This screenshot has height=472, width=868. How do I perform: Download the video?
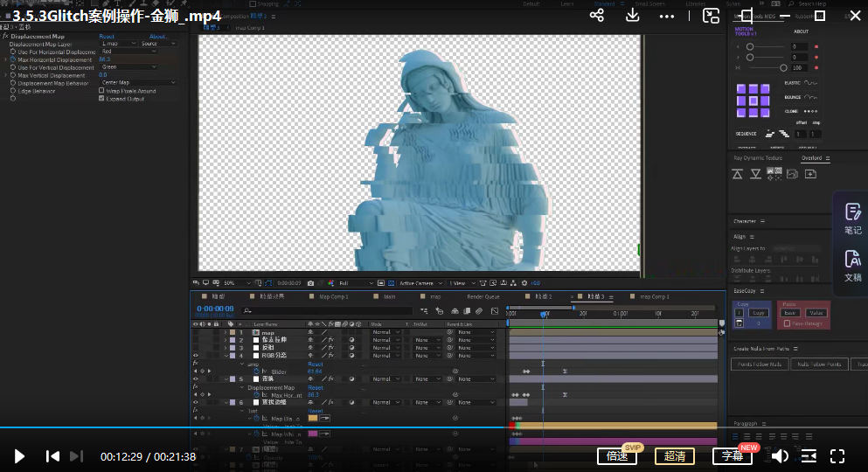click(632, 16)
